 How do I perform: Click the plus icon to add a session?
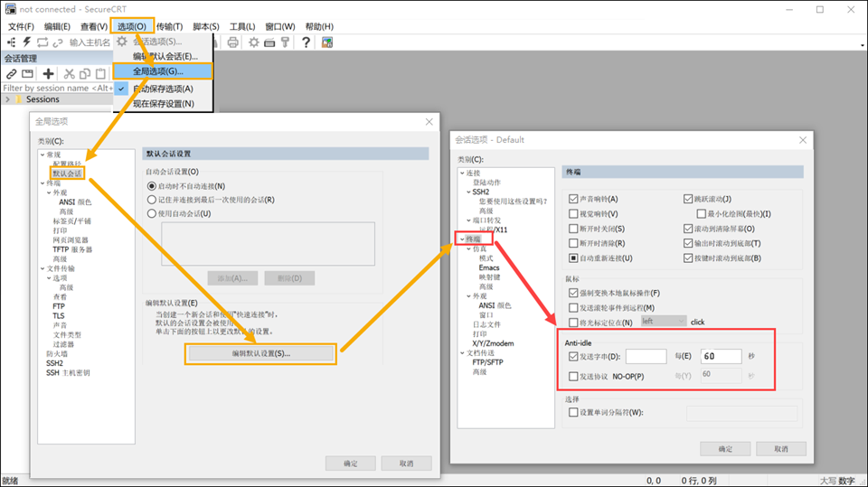(49, 74)
